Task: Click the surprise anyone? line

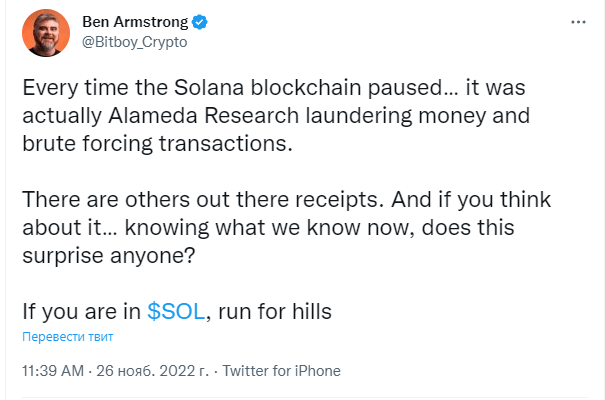Action: click(x=109, y=255)
